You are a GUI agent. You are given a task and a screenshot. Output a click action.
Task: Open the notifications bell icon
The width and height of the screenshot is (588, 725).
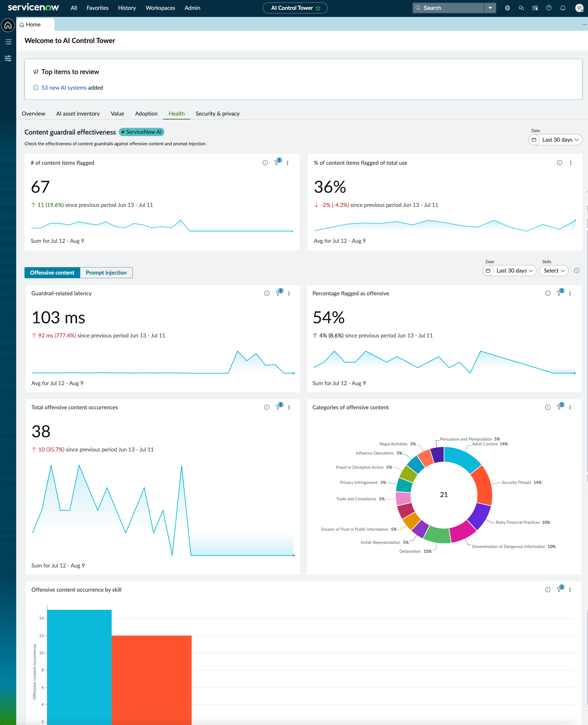[563, 8]
